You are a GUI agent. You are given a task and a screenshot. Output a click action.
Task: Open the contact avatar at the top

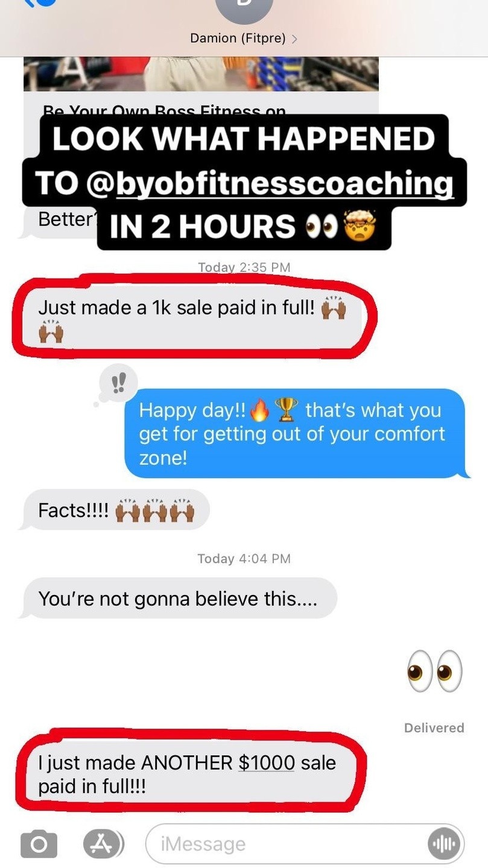(x=244, y=8)
